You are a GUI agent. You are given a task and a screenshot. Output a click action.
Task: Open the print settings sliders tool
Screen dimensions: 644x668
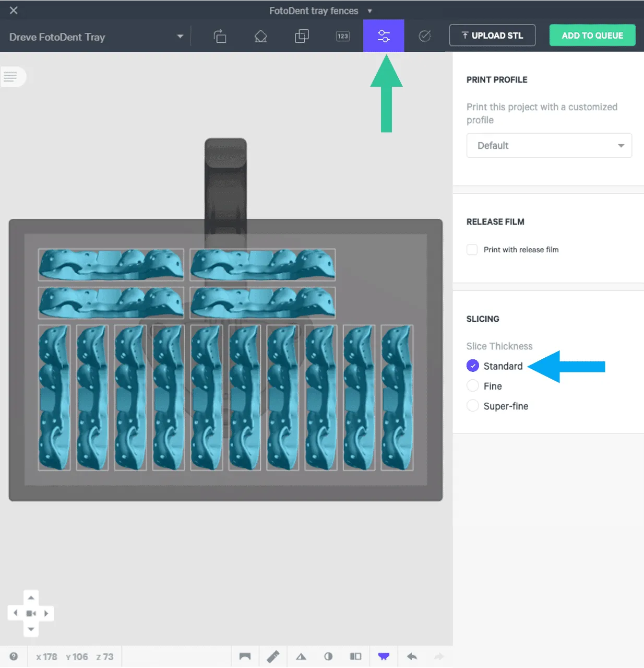(384, 36)
